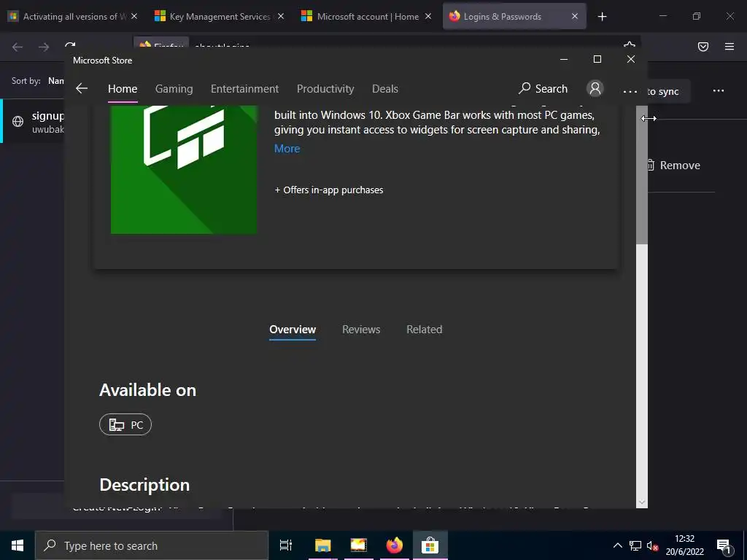The height and width of the screenshot is (560, 747).
Task: Click the taskbar search box
Action: (x=152, y=545)
